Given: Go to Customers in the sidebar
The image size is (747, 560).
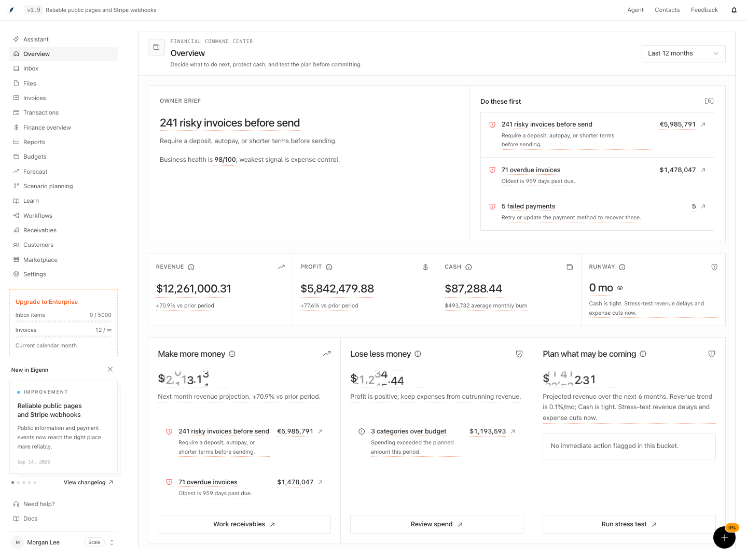Looking at the screenshot, I should [63, 245].
